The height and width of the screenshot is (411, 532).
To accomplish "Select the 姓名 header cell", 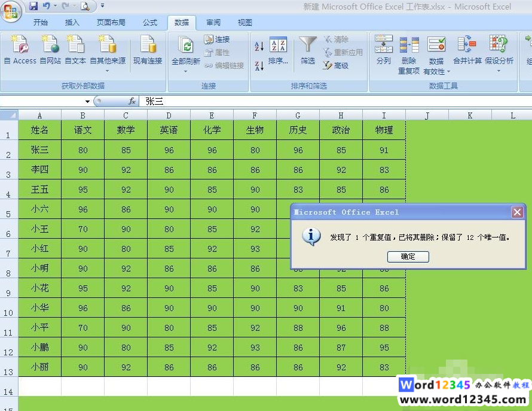I will coord(39,130).
